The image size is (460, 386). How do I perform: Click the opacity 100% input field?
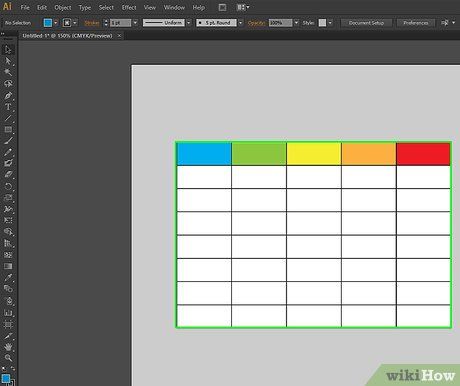[280, 23]
